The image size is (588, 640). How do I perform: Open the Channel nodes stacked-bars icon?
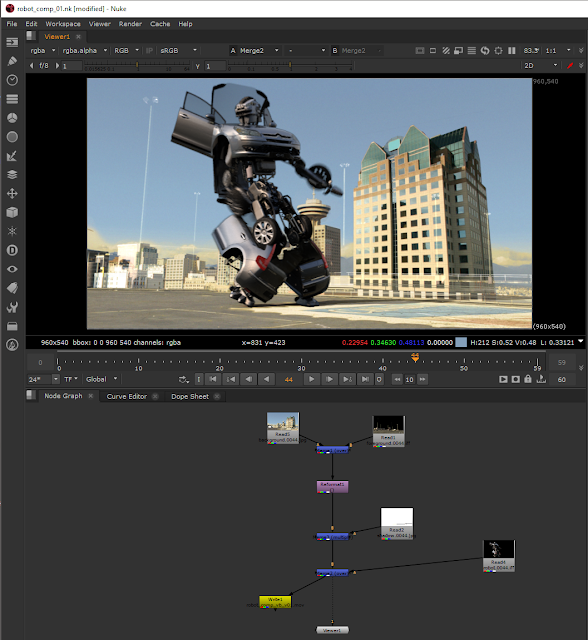tap(12, 99)
